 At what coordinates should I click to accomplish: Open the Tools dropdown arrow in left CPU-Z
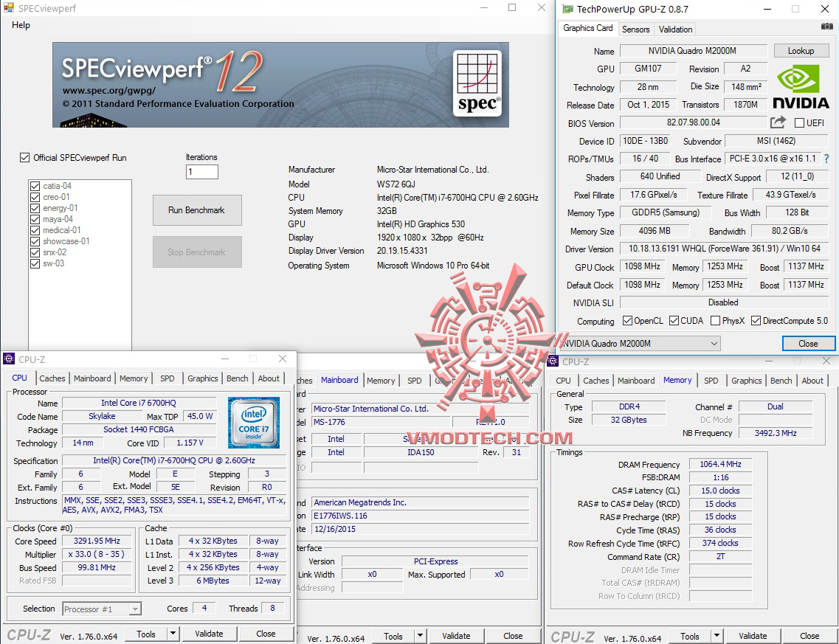173,634
